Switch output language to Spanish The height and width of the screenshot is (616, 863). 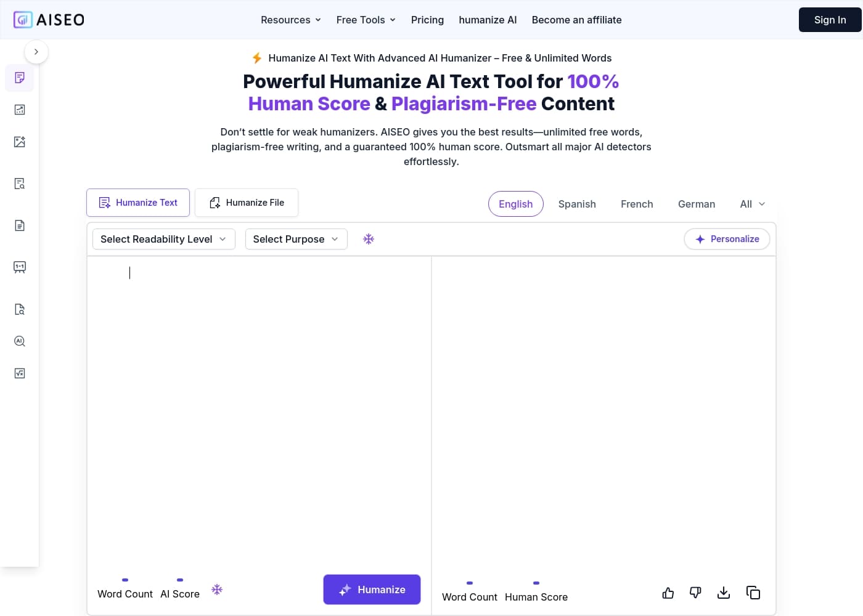577,204
